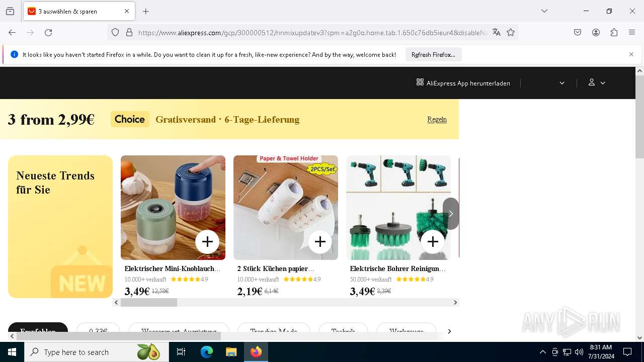The height and width of the screenshot is (362, 644).
Task: Show next products with carousel arrow
Action: pyautogui.click(x=451, y=214)
